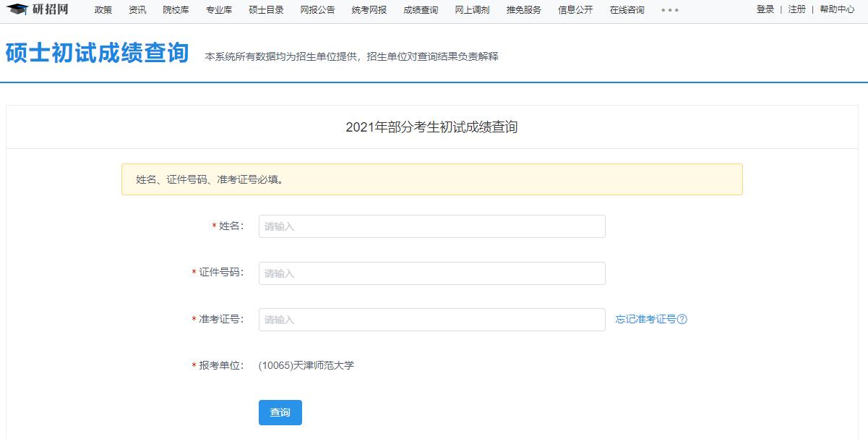Click the ellipsis for more navigation options
Viewport: 868px width, 439px height.
pos(670,10)
